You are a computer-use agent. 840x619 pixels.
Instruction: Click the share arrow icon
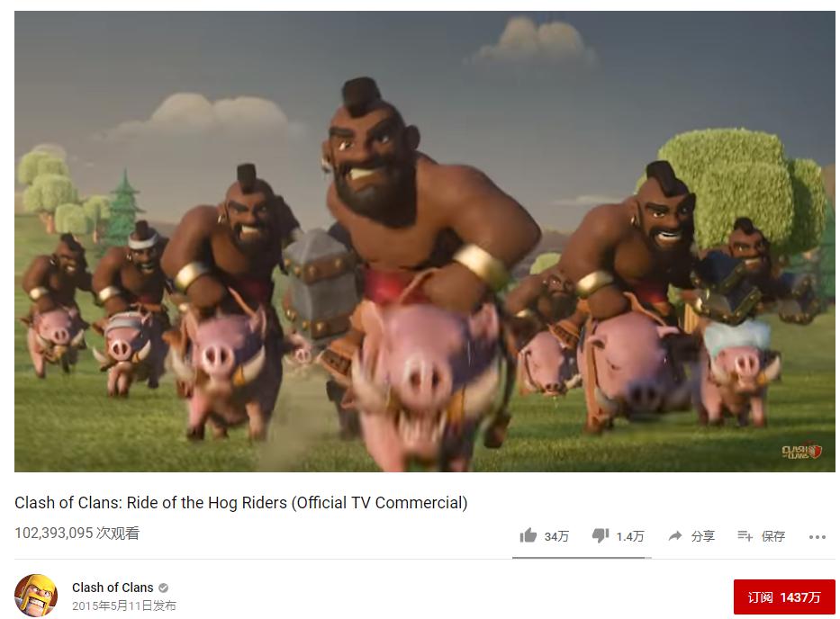point(675,535)
